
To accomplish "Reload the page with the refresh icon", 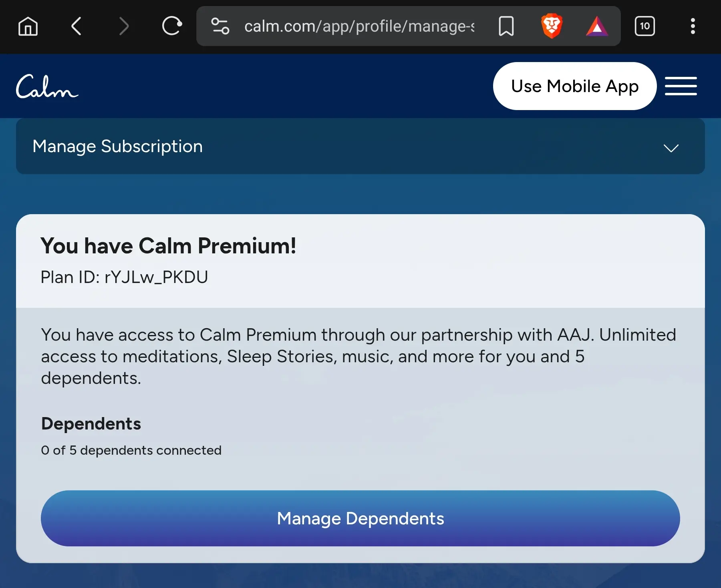I will click(x=172, y=26).
